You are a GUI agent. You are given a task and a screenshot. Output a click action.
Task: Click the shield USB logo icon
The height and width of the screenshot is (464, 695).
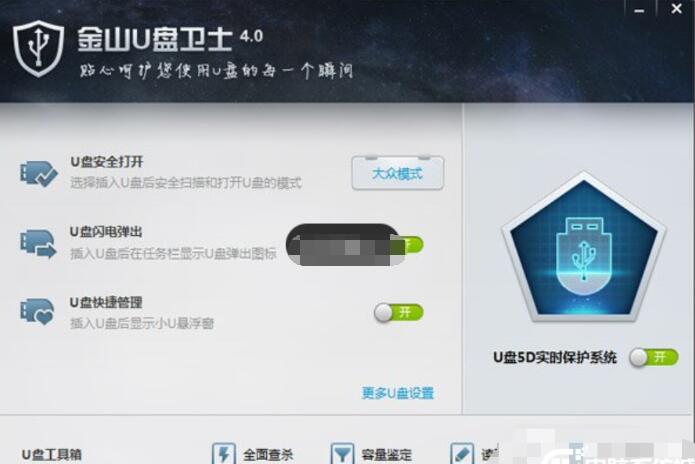tap(38, 49)
